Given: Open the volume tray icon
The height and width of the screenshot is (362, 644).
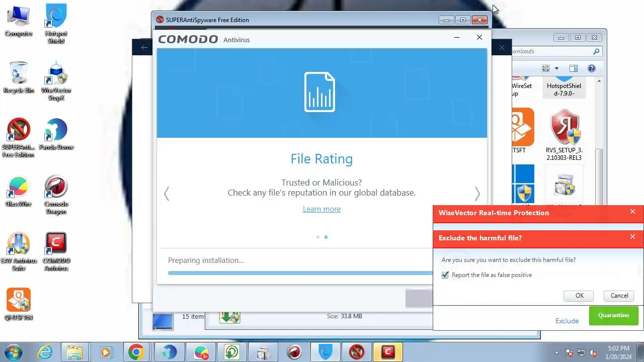Looking at the screenshot, I should coord(593,352).
